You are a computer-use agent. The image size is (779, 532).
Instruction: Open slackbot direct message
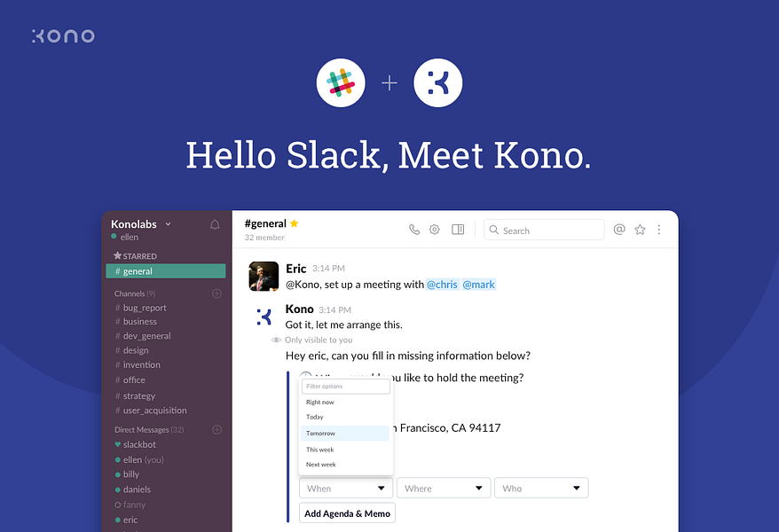point(135,444)
